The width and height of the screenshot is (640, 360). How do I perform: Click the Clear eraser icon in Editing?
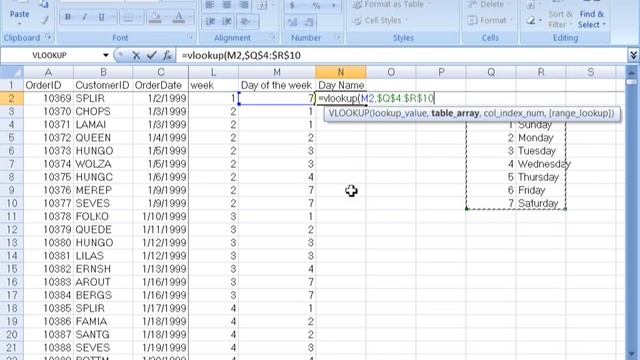[531, 20]
